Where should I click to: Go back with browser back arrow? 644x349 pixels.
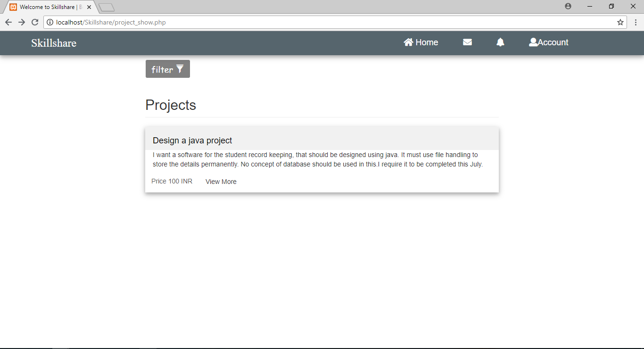tap(8, 22)
